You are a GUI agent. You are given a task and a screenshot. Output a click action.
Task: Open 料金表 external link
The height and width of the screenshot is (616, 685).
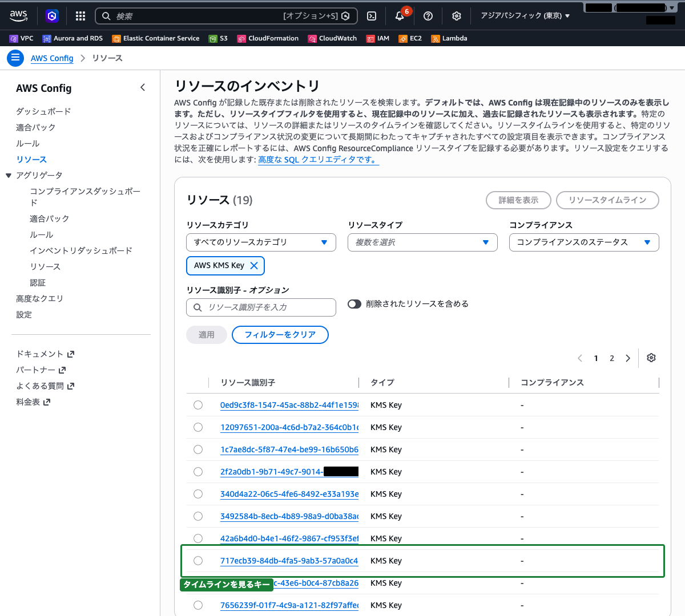pyautogui.click(x=33, y=402)
